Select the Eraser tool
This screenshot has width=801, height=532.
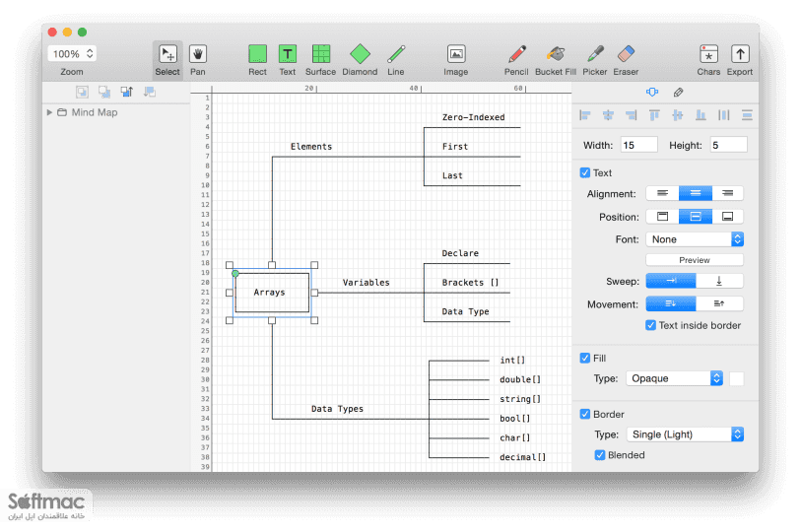coord(626,60)
